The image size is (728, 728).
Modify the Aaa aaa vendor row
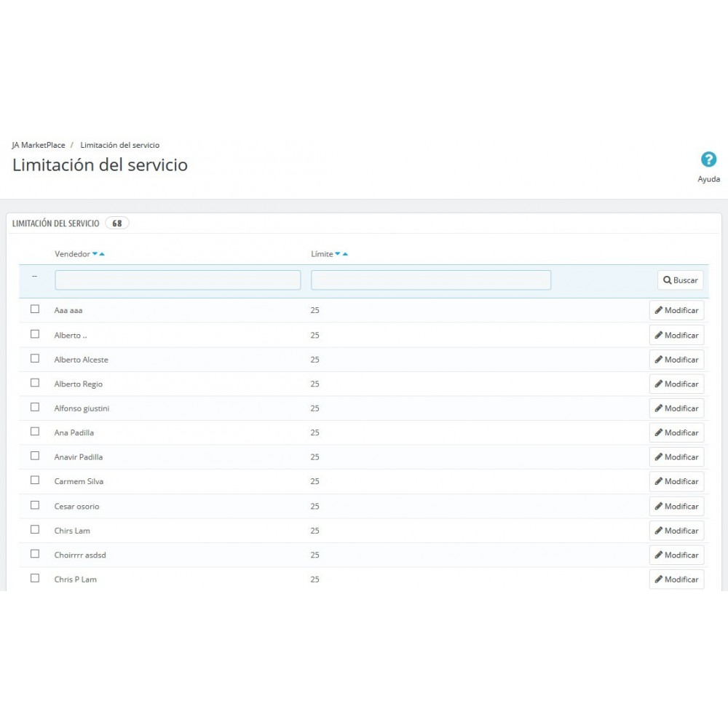676,310
